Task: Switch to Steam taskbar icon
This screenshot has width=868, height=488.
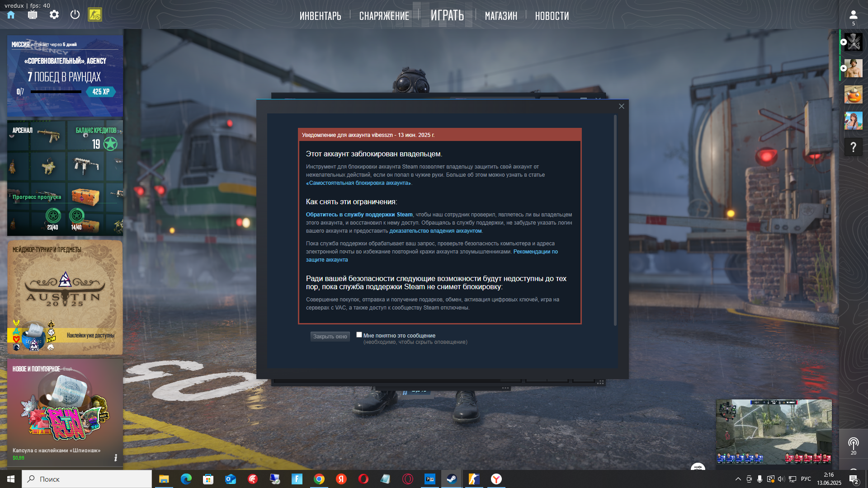Action: pyautogui.click(x=452, y=479)
